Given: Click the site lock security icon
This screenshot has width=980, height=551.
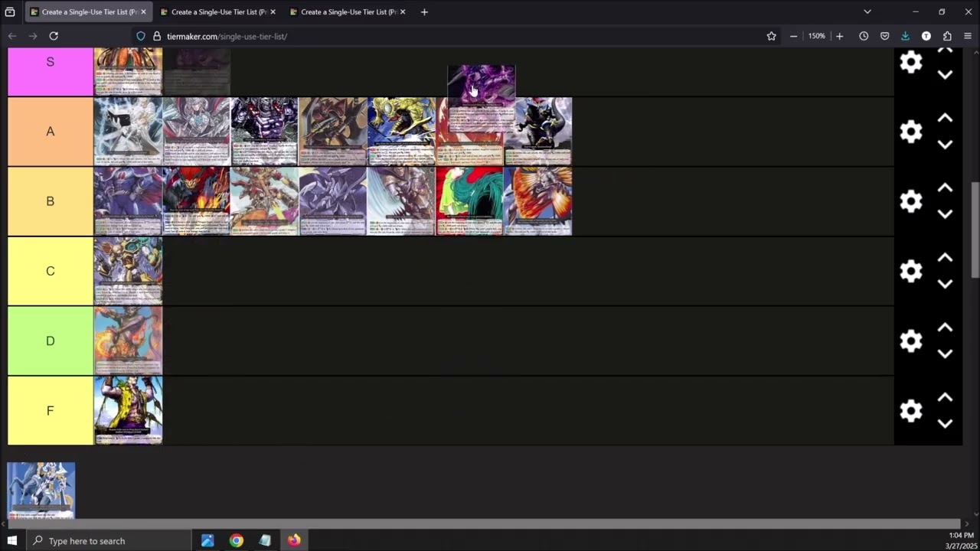Looking at the screenshot, I should [157, 36].
